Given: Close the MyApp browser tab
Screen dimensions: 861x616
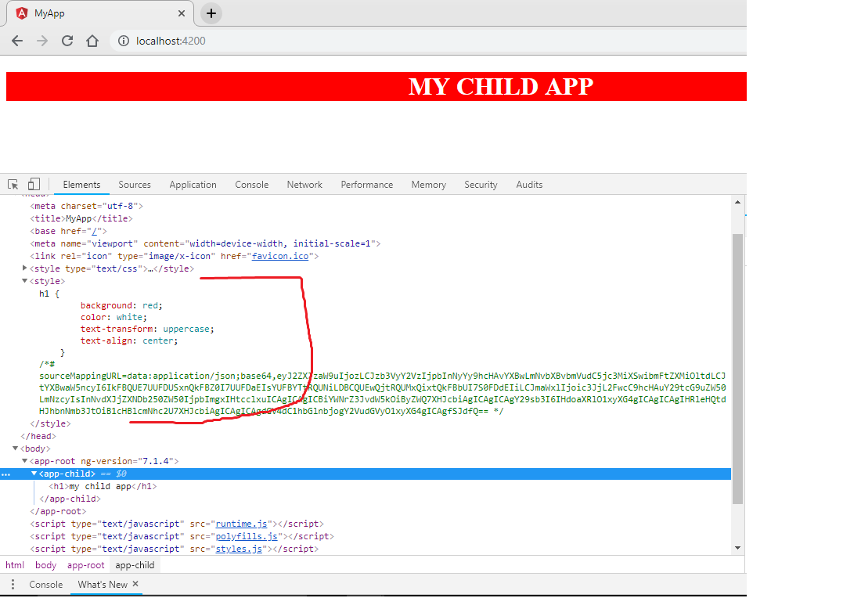Looking at the screenshot, I should tap(182, 13).
